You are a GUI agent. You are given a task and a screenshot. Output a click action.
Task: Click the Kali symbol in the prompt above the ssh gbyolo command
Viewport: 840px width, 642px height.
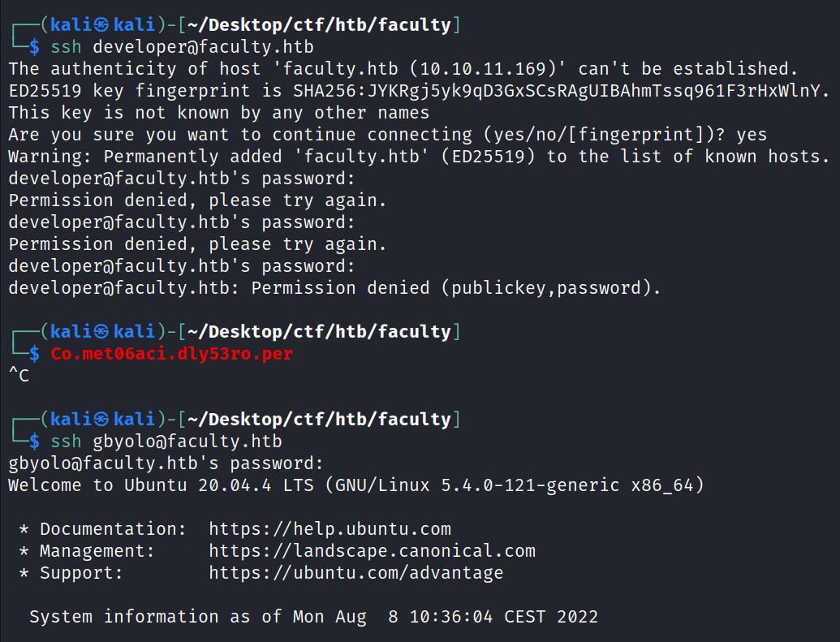pyautogui.click(x=101, y=420)
